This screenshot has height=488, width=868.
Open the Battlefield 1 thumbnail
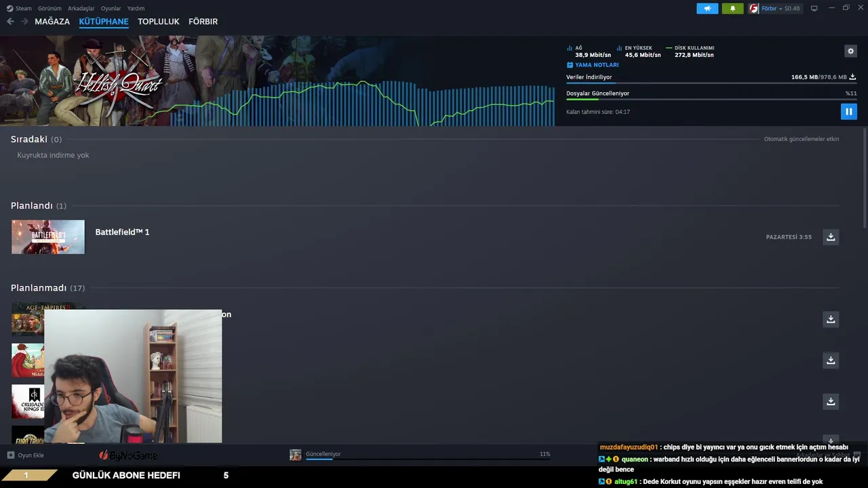pyautogui.click(x=48, y=237)
